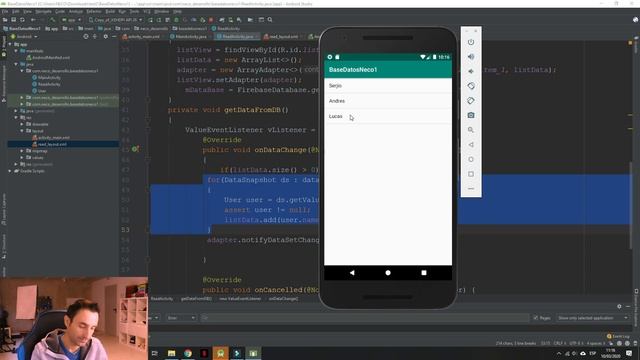
Task: Click getDataFromDB in the editor breadcrumb bar
Action: point(196,299)
